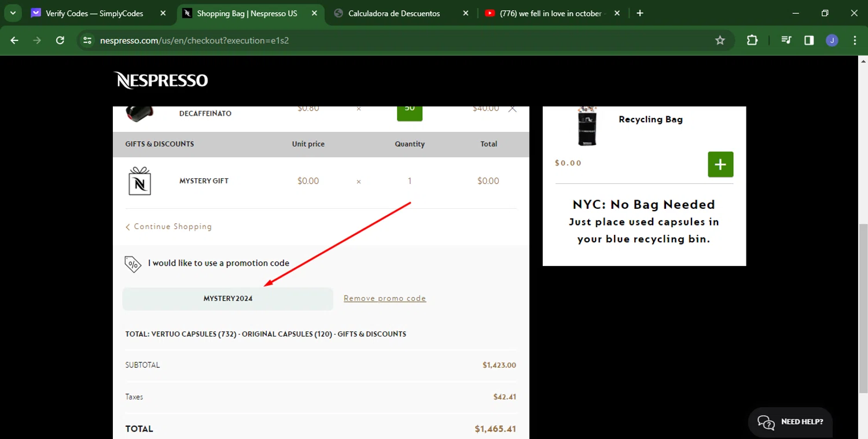Go forward to next page
Viewport: 868px width, 439px height.
click(x=37, y=40)
